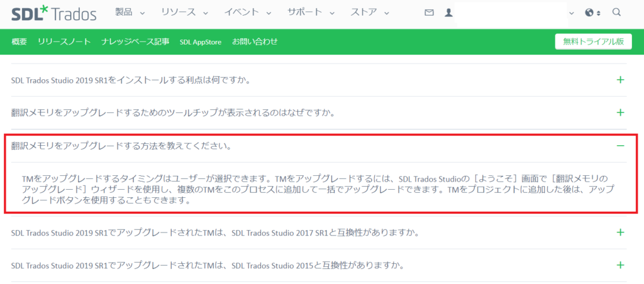Viewport: 644px width, 284px height.
Task: Open the mail envelope icon
Action: [429, 13]
